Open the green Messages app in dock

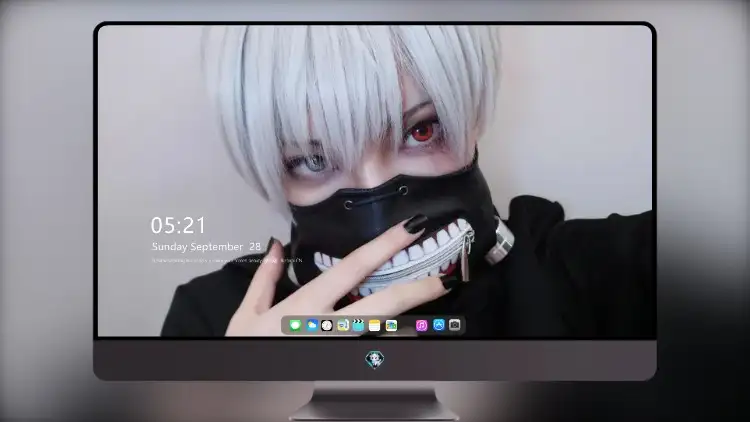pyautogui.click(x=295, y=325)
